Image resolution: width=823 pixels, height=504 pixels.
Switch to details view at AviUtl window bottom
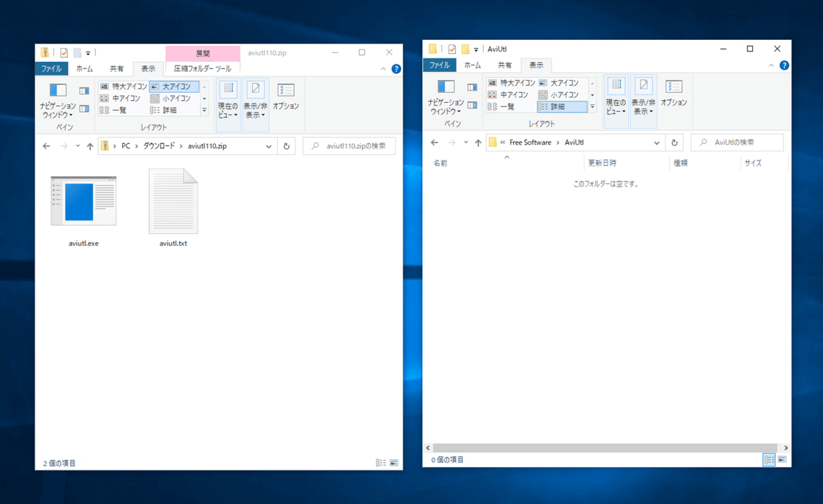pos(769,459)
